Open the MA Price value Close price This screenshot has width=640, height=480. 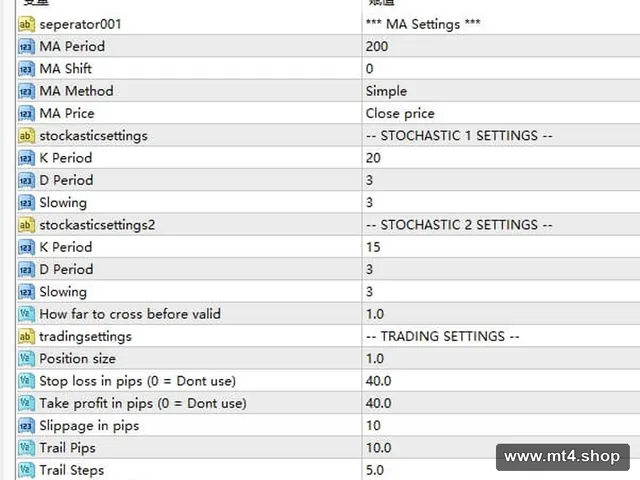click(x=501, y=113)
